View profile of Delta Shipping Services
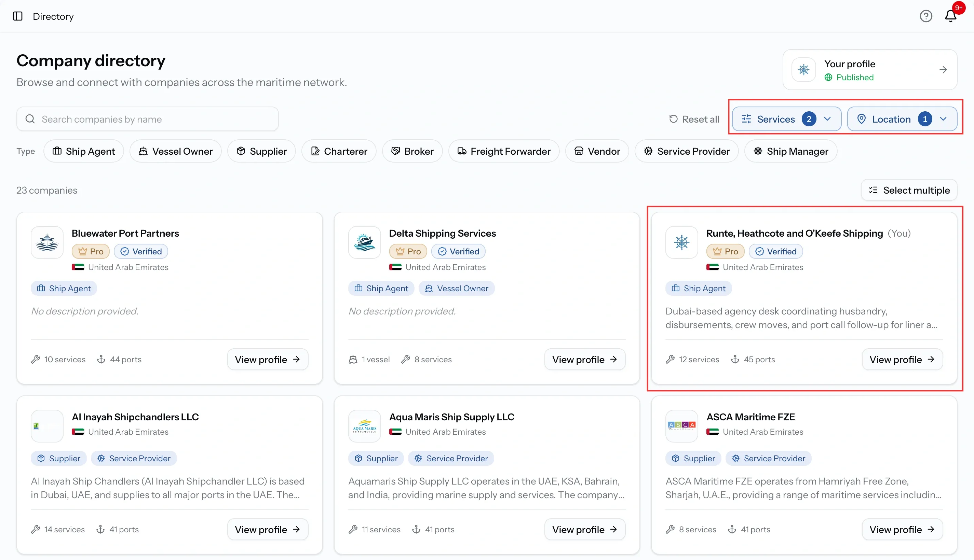974x560 pixels. point(585,359)
